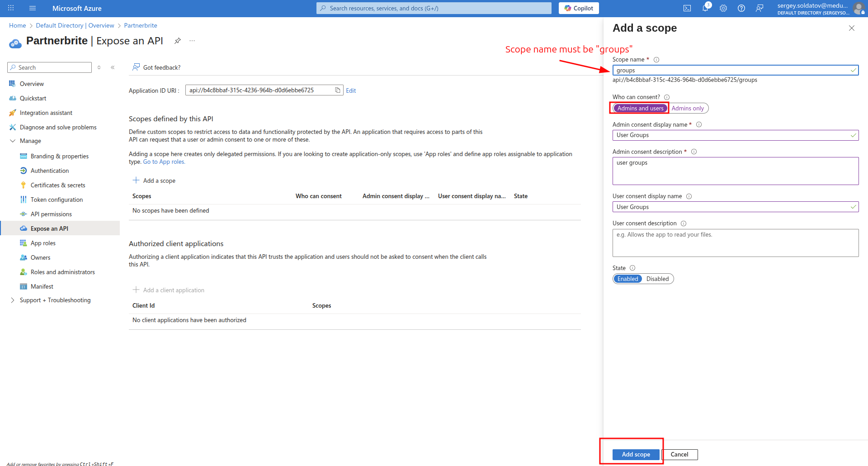Open App roles
Image resolution: width=868 pixels, height=466 pixels.
43,243
